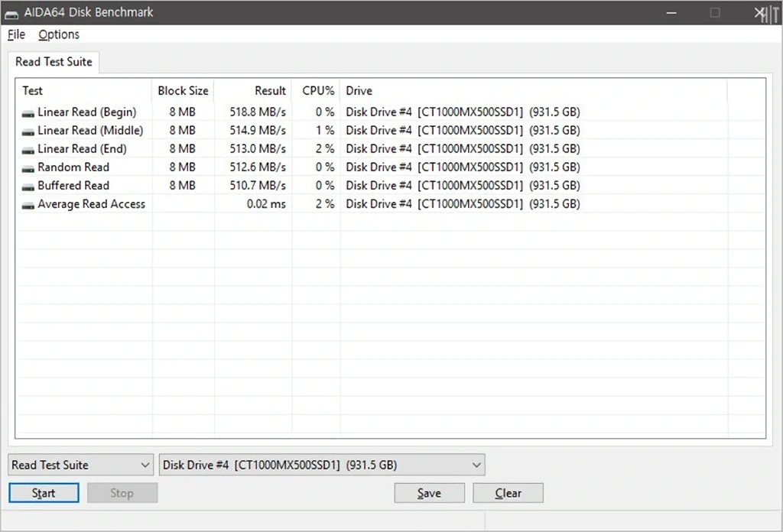Select the Buffered Read row label
The height and width of the screenshot is (532, 783).
tap(73, 186)
